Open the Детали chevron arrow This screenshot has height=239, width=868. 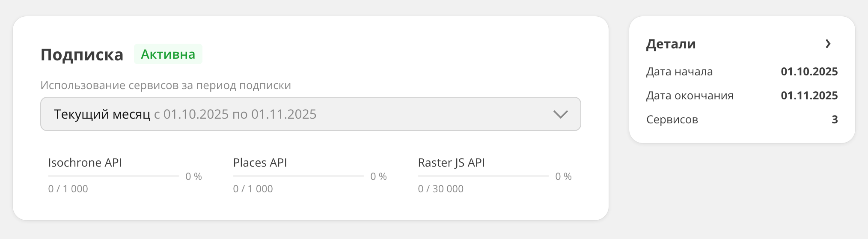(828, 44)
